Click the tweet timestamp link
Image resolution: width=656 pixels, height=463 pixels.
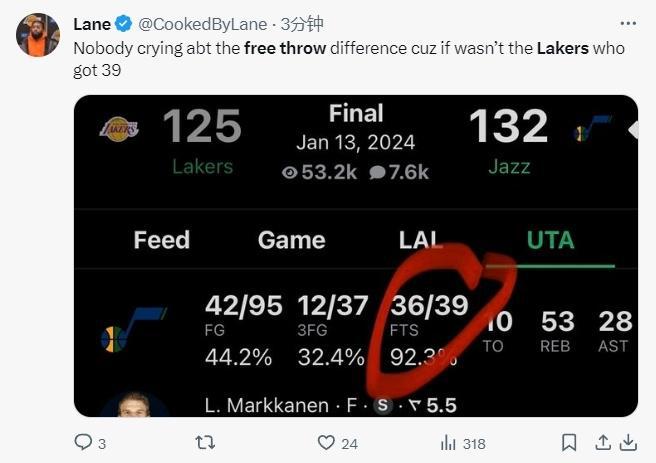pos(302,24)
